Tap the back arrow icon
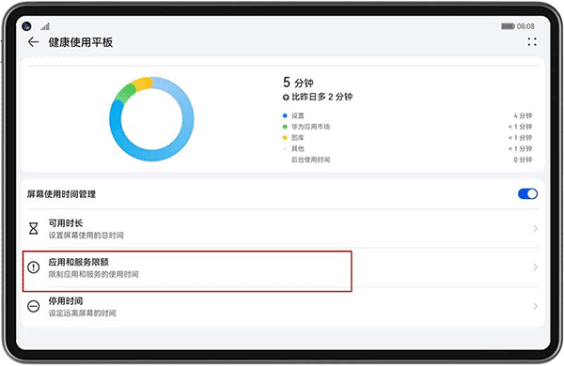 [x=33, y=42]
